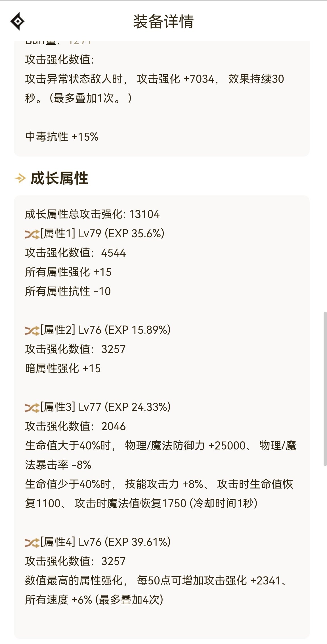Click the 所有属性抗性 -10 line
The image size is (327, 644).
pyautogui.click(x=68, y=292)
